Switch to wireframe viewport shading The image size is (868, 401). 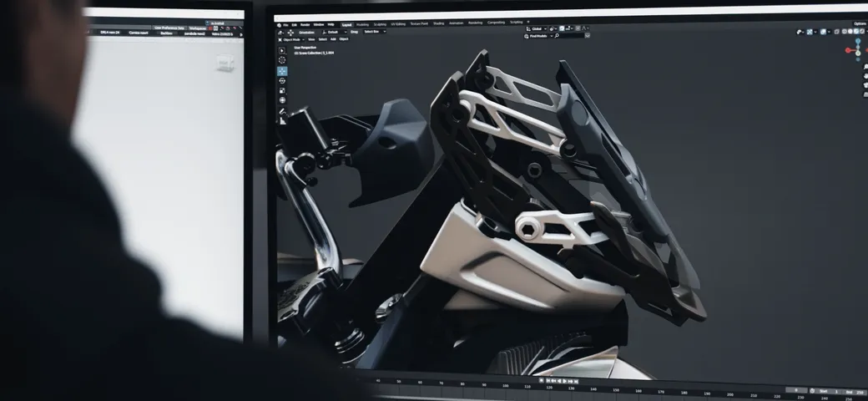[x=844, y=32]
